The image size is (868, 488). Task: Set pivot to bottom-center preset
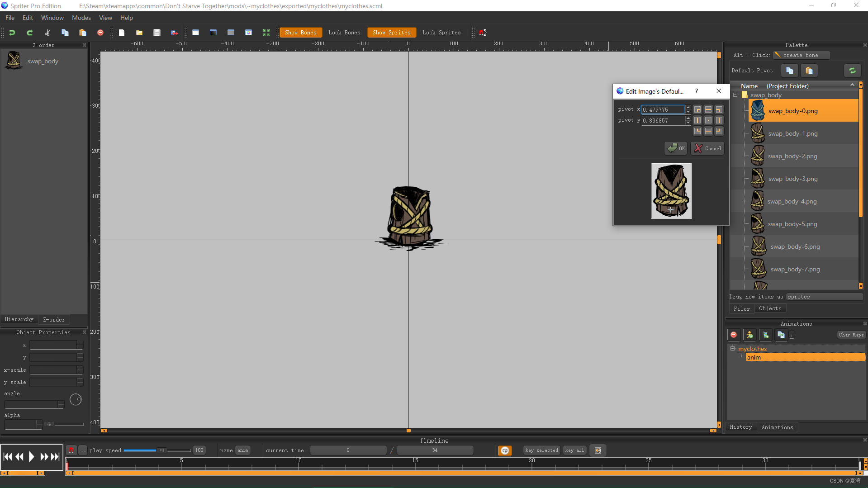point(708,131)
